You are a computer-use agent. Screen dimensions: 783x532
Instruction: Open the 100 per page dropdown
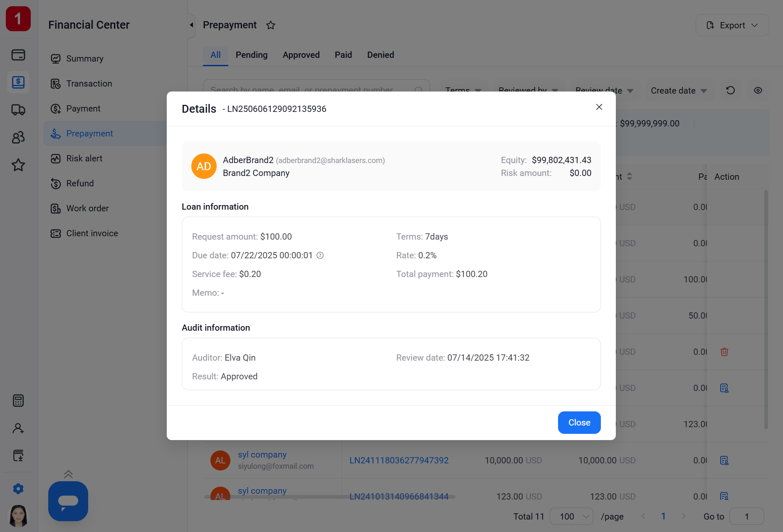pyautogui.click(x=572, y=517)
